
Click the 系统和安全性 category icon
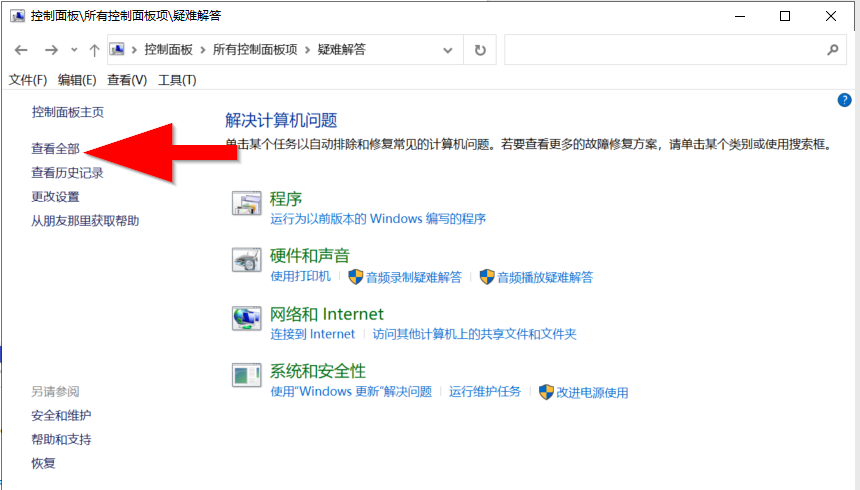(246, 375)
